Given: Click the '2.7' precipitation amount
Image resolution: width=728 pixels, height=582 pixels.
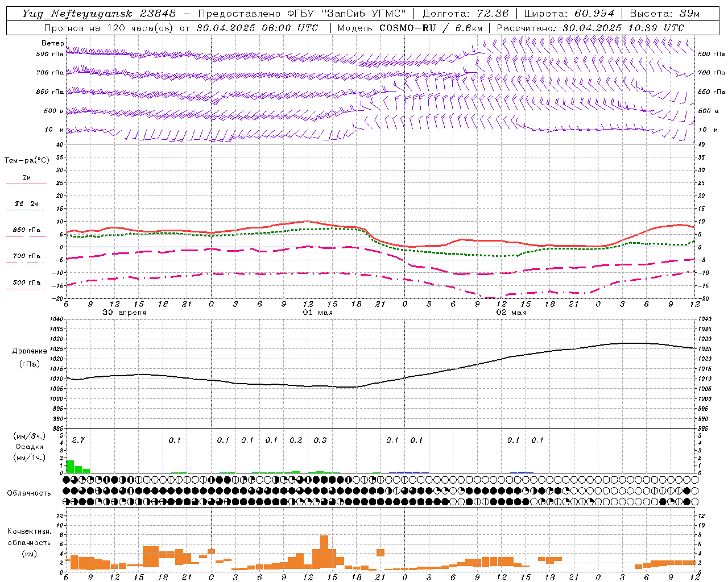Looking at the screenshot, I should (x=78, y=440).
